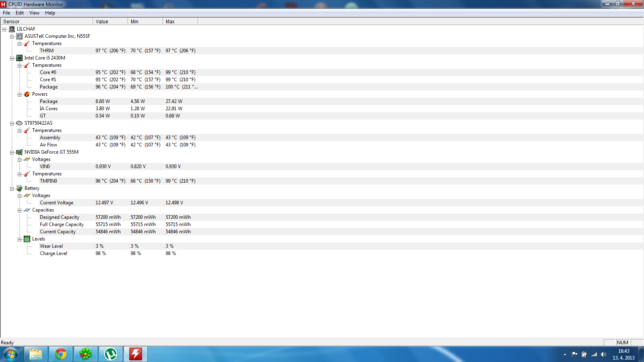Open the File menu

click(6, 13)
